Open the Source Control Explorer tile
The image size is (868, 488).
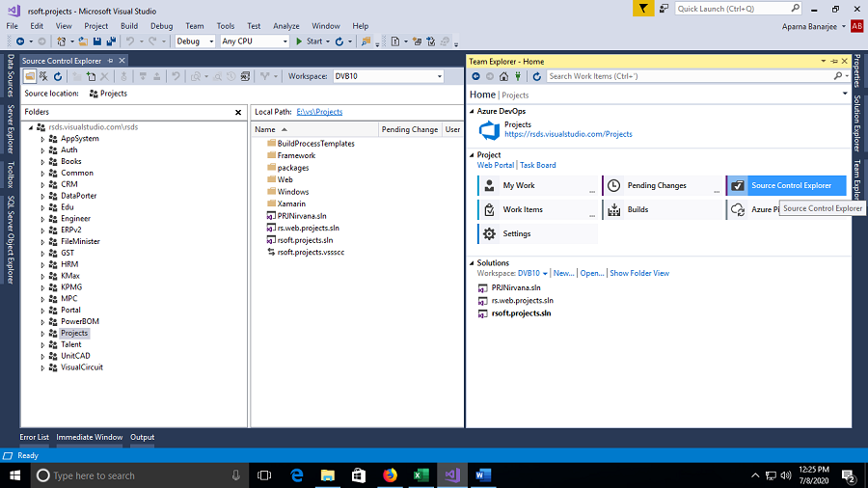[x=786, y=185]
